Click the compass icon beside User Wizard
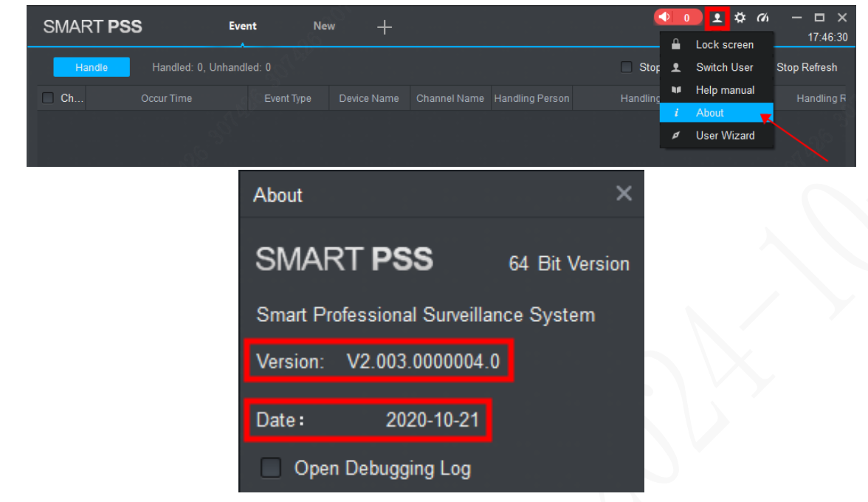This screenshot has width=868, height=502. click(675, 135)
